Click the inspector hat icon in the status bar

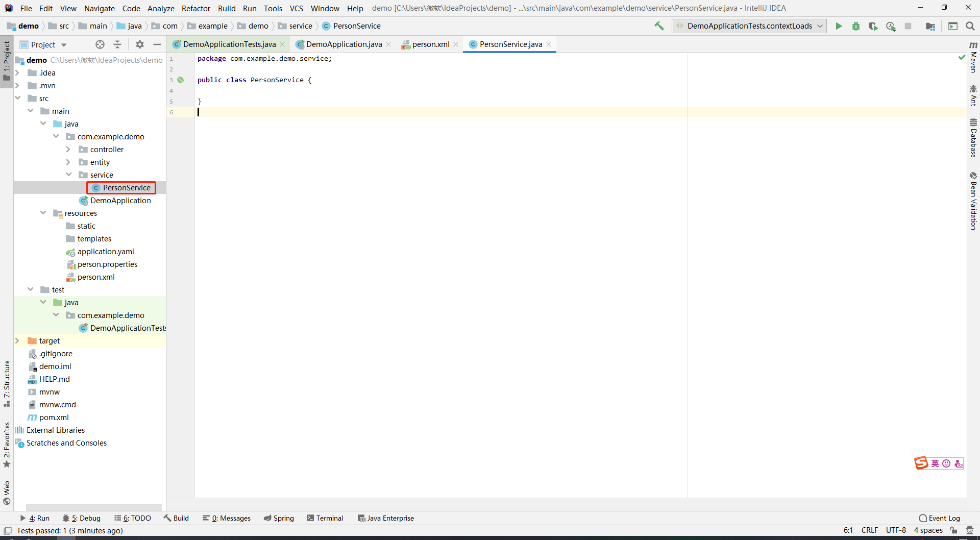(970, 531)
